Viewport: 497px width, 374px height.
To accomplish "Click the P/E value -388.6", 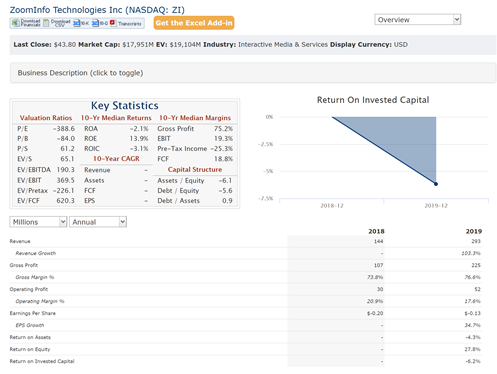I will pyautogui.click(x=64, y=129).
